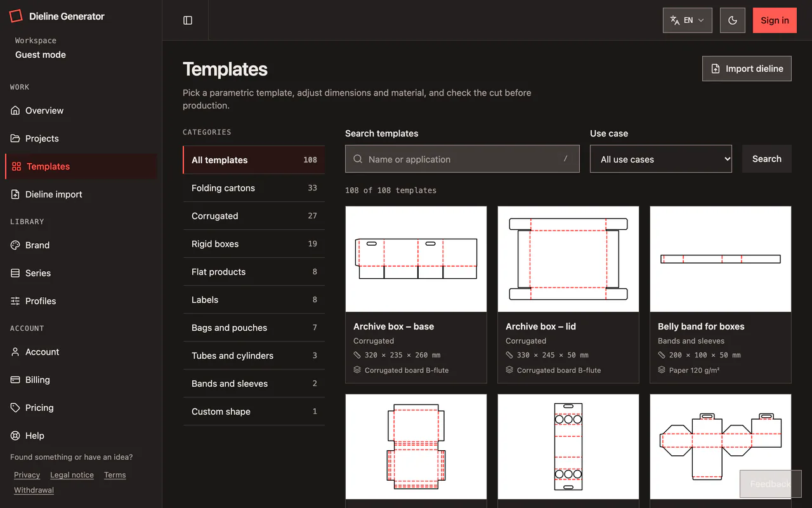
Task: Select the Corrugated category
Action: click(x=254, y=216)
